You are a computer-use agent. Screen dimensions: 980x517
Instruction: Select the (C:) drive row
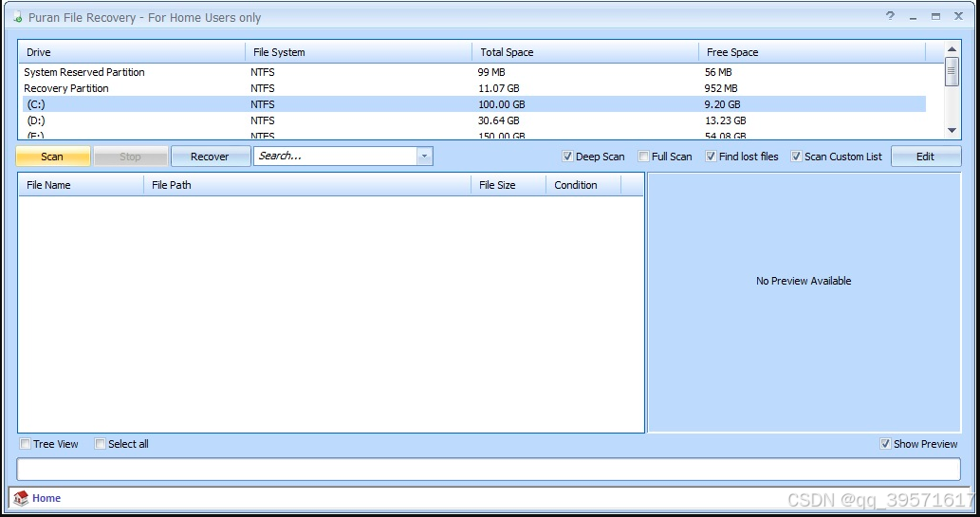pos(474,104)
